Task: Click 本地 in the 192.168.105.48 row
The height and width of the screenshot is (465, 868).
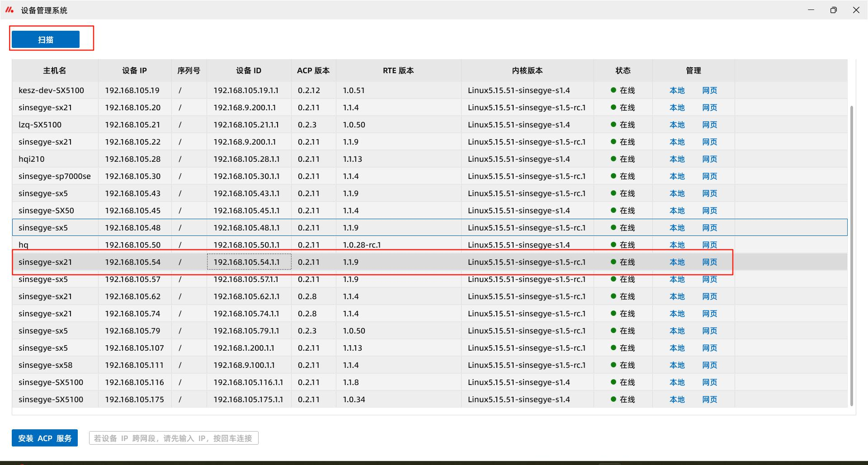Action: point(677,228)
